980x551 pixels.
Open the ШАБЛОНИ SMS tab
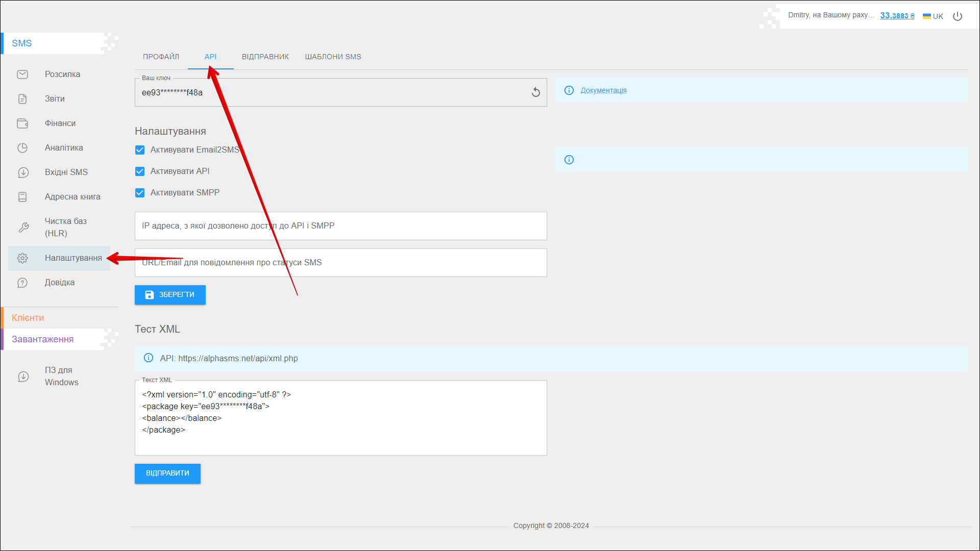[x=333, y=57]
